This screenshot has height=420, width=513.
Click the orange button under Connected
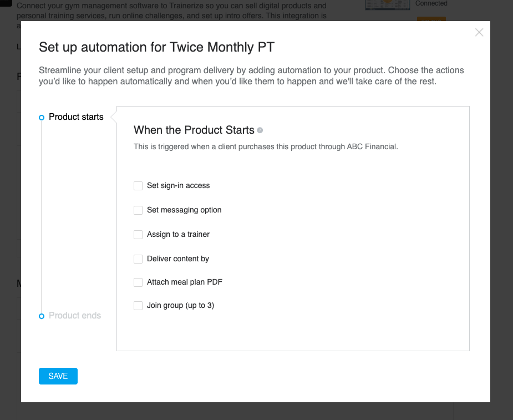click(x=431, y=19)
